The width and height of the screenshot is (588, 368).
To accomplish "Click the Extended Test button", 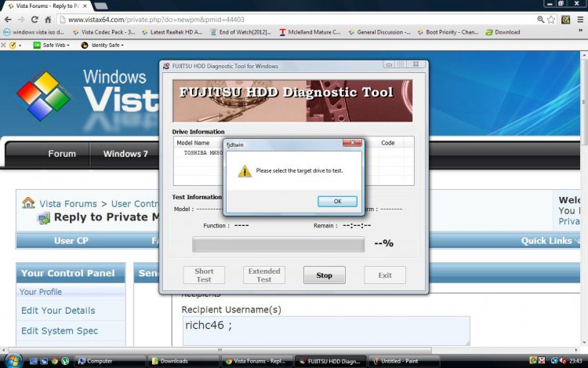I will (x=264, y=275).
